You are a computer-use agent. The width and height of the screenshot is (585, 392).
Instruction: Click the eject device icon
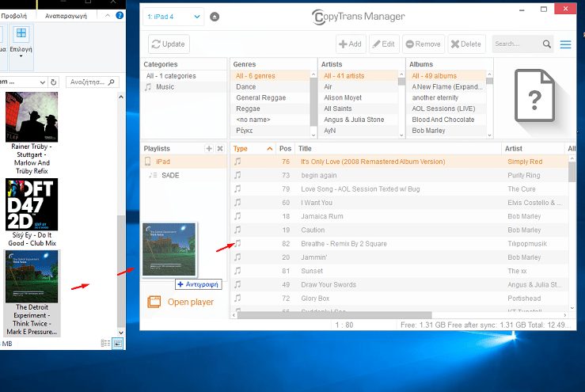(216, 17)
